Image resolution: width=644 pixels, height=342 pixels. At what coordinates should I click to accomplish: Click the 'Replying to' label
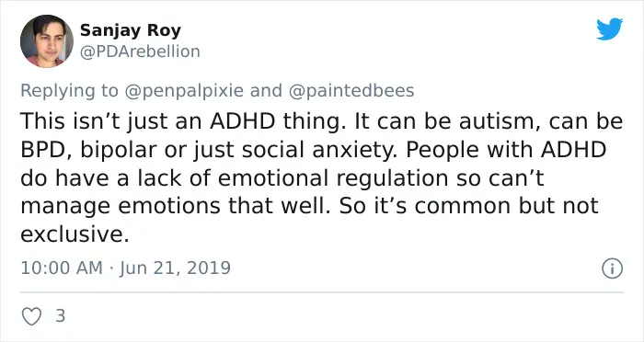(69, 91)
